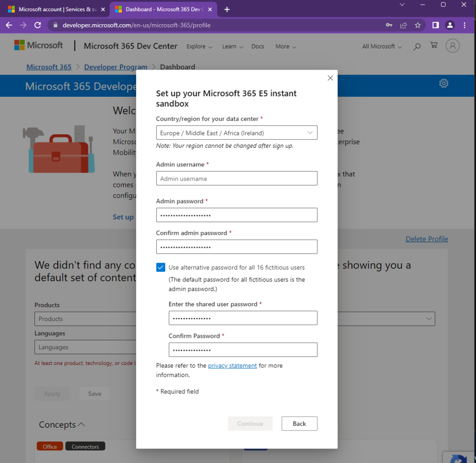This screenshot has width=476, height=463.
Task: Open the Languages dropdown
Action: coord(86,347)
